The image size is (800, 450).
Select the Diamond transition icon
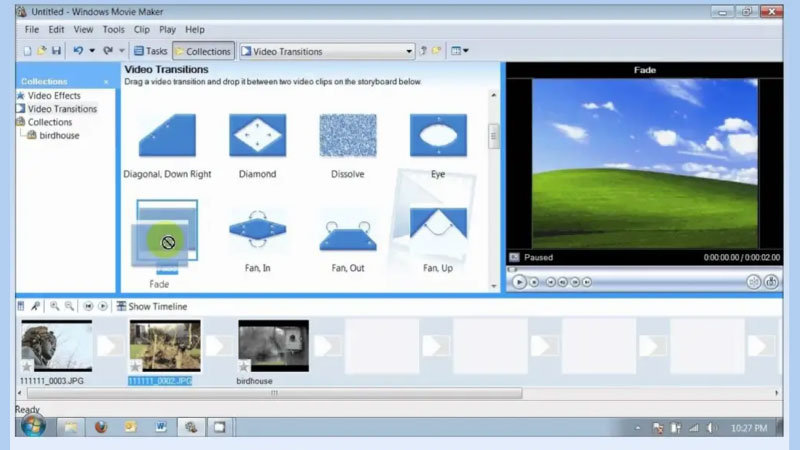(259, 135)
